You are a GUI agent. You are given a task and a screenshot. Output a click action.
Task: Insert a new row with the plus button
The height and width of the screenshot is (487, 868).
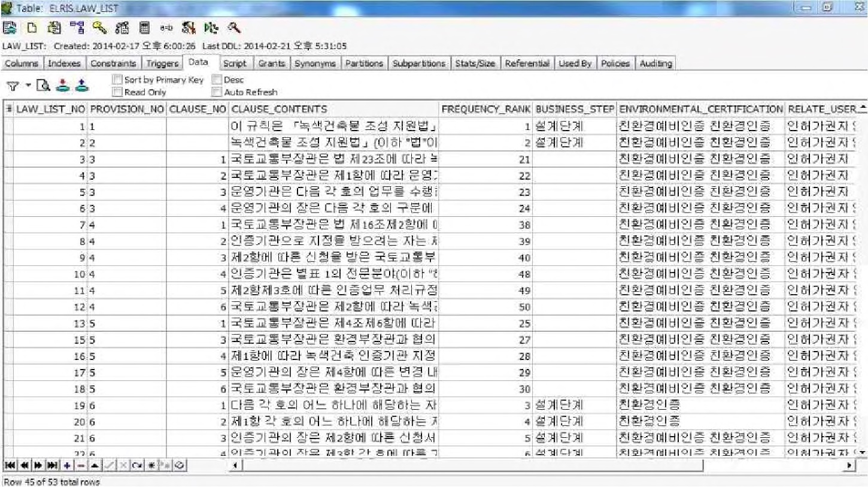click(66, 465)
